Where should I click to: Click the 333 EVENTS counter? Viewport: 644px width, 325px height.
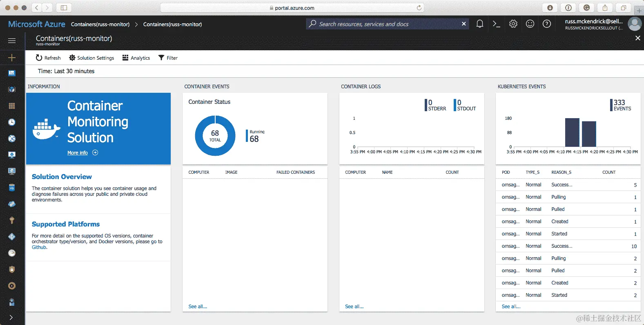[x=621, y=105]
